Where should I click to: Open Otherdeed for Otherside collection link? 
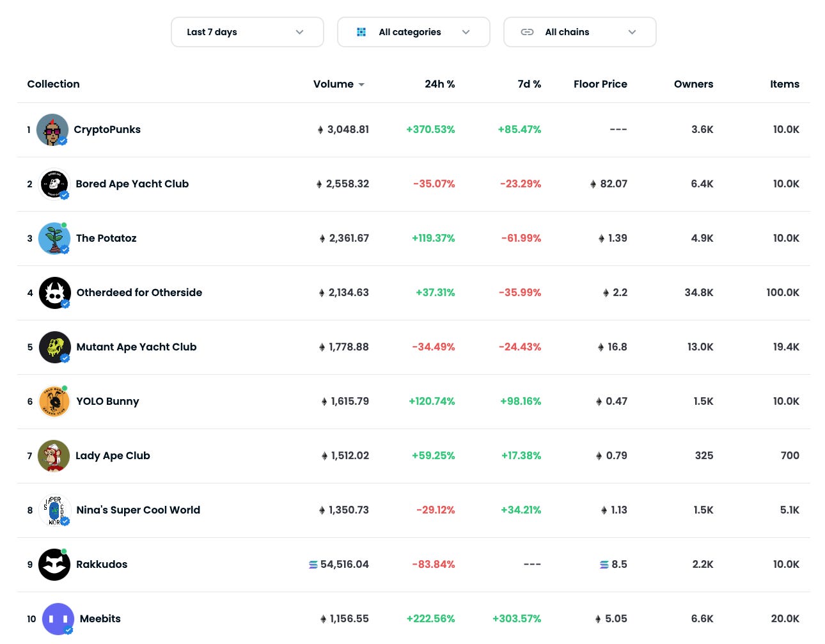point(139,292)
